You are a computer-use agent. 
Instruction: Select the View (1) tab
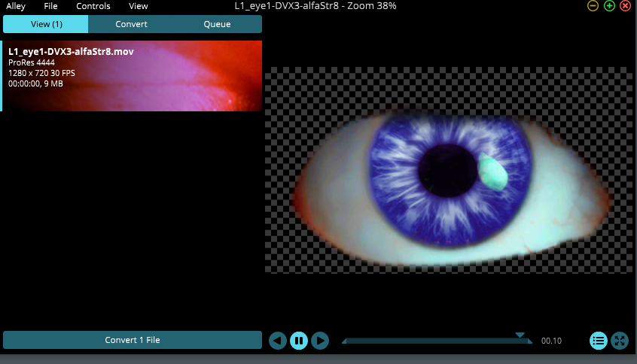(46, 24)
